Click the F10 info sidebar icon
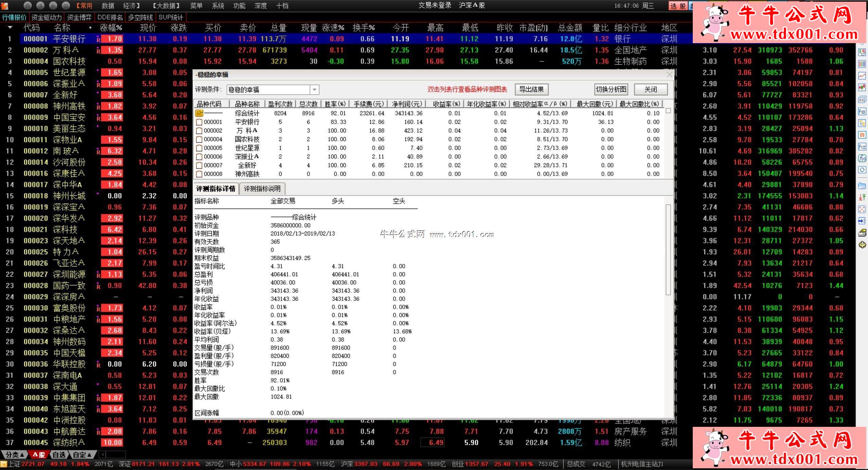 tap(862, 111)
